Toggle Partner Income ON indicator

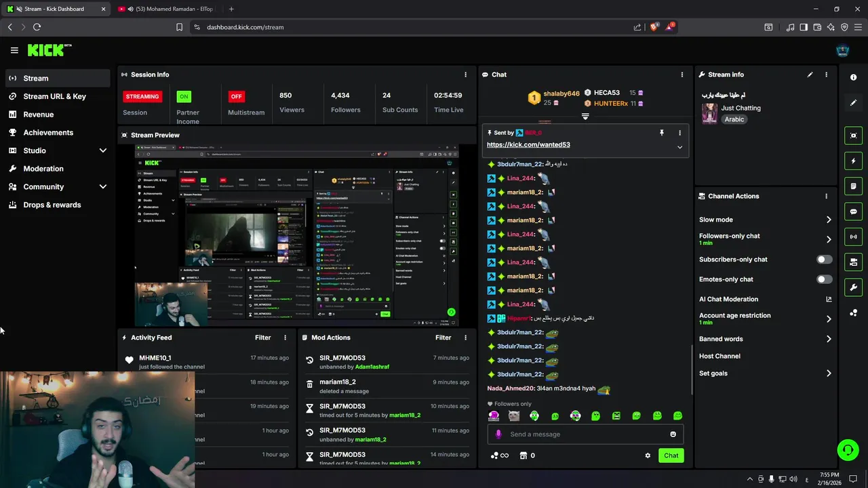click(184, 96)
